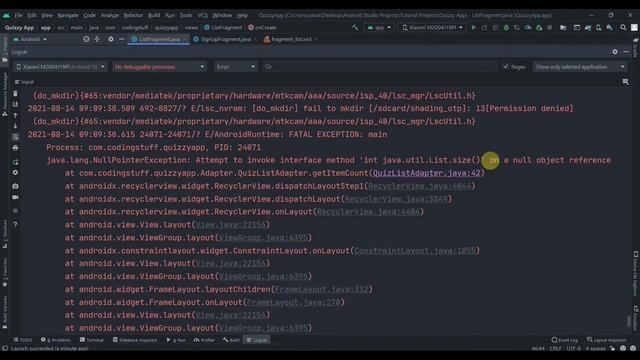Click the onCreate breadcrumb in navigation bar
This screenshot has width=640, height=360.
pos(262,28)
